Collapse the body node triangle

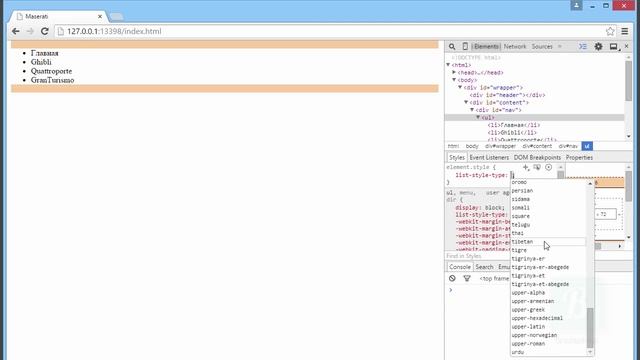pos(454,80)
